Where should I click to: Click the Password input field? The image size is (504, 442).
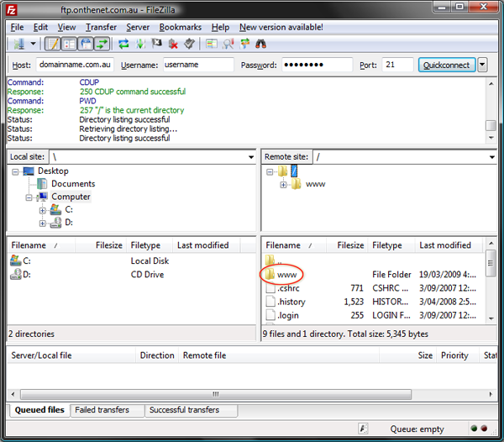click(317, 65)
